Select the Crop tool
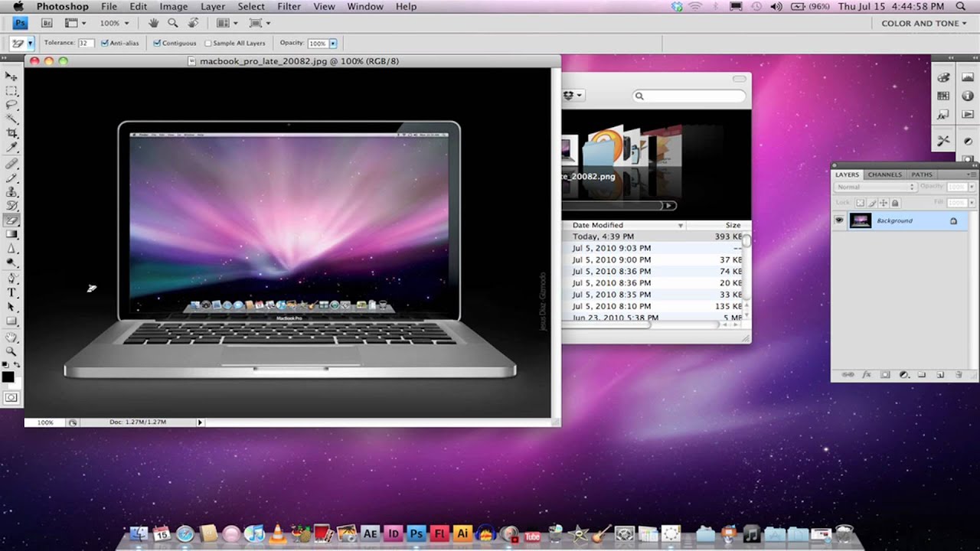 [x=11, y=133]
